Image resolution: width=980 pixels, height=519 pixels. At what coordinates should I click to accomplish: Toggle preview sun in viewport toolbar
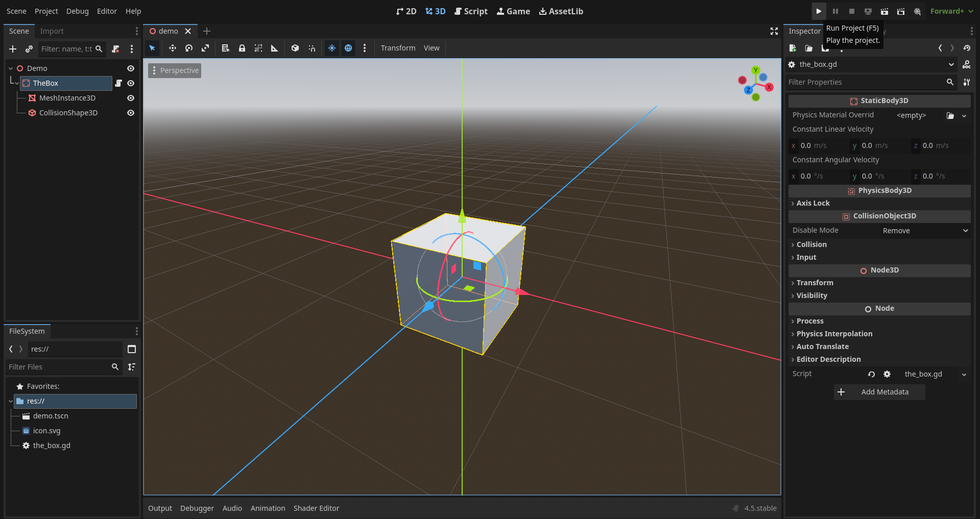pyautogui.click(x=332, y=48)
